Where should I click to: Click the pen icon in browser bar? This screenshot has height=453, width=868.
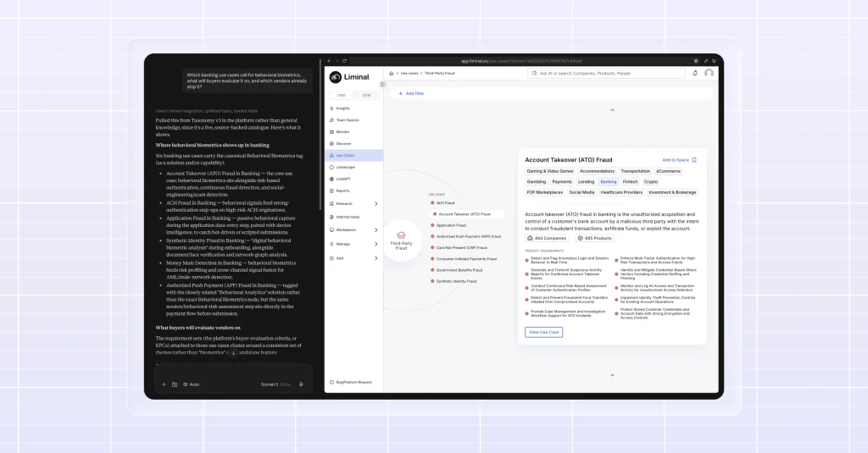point(706,61)
